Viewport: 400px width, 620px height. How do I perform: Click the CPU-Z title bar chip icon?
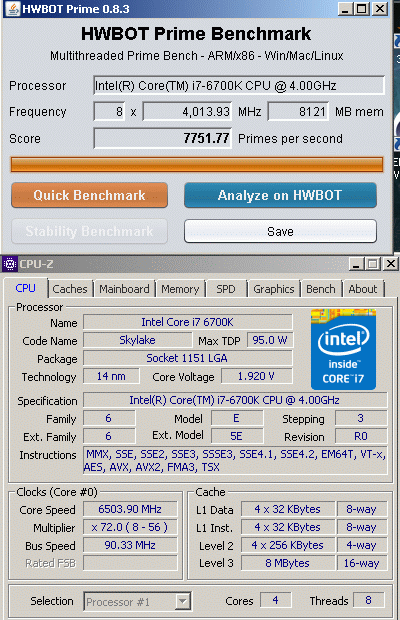tap(9, 264)
